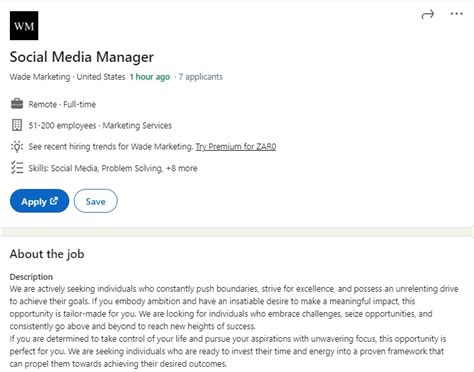Click the '7 applicants' text

click(200, 77)
